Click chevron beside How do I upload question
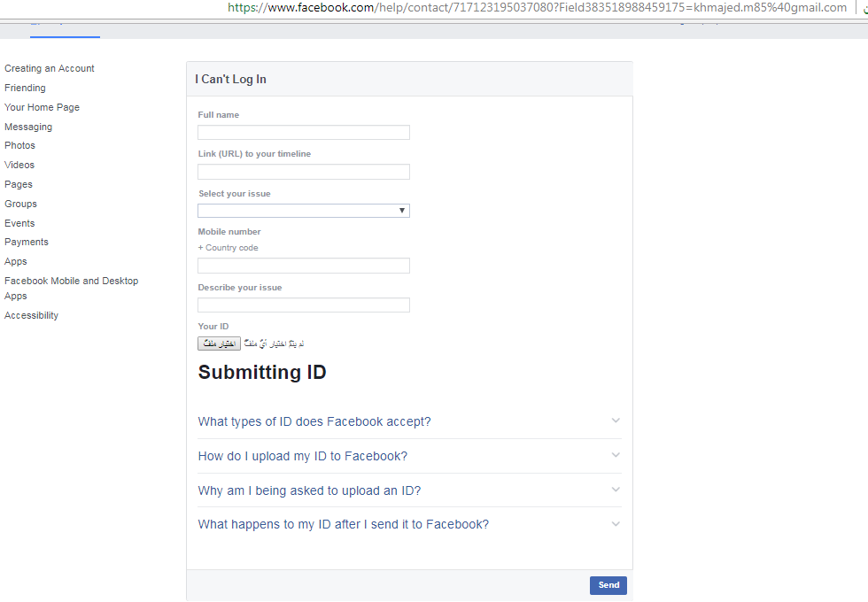 pos(616,455)
